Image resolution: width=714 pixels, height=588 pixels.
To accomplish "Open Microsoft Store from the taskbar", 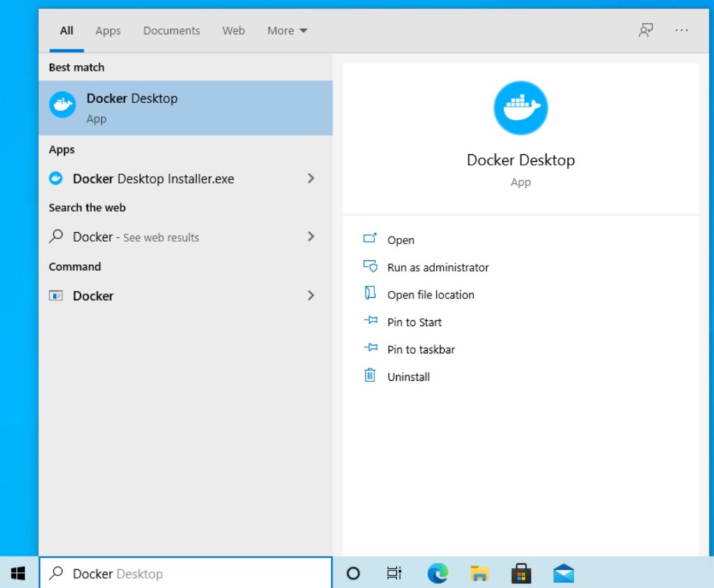I will (x=521, y=573).
